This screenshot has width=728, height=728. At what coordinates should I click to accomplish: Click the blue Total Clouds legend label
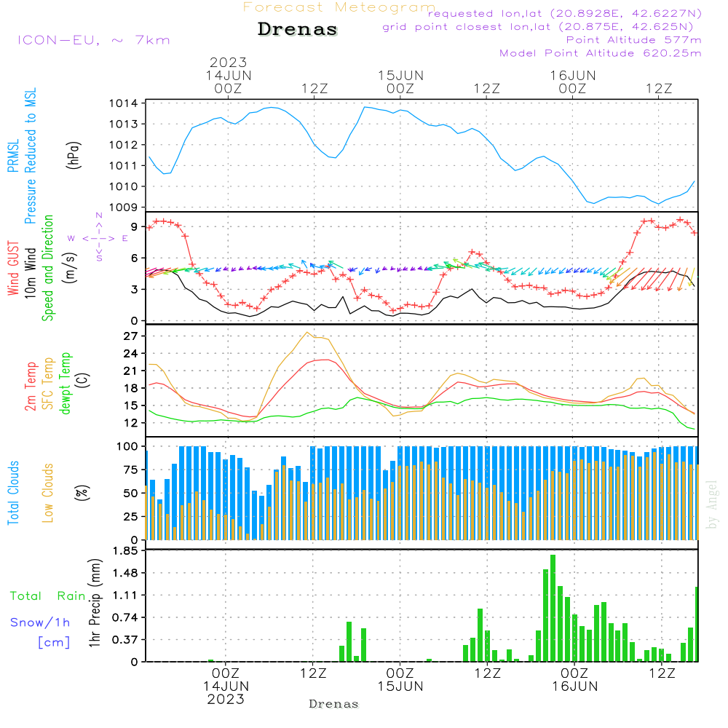coord(13,492)
